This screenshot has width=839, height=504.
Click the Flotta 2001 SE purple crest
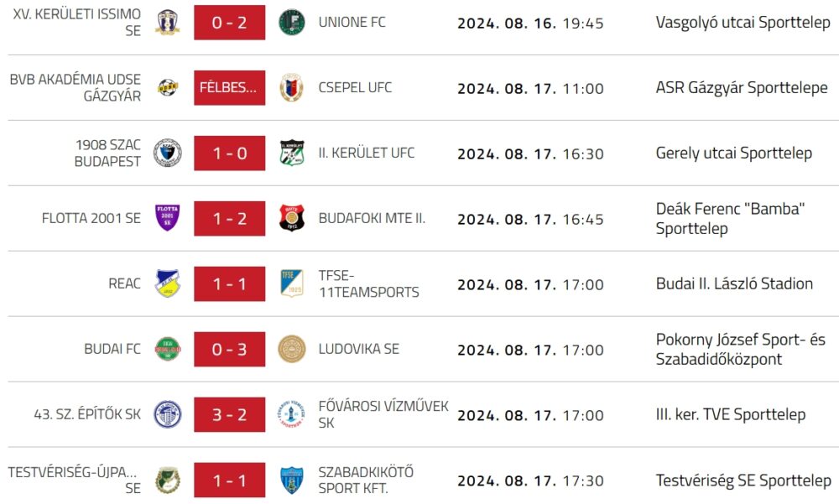(168, 218)
